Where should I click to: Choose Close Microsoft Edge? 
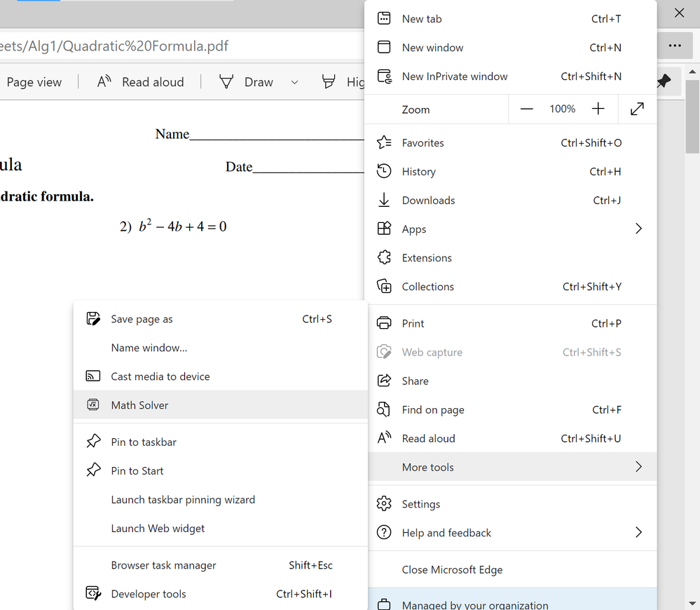452,569
